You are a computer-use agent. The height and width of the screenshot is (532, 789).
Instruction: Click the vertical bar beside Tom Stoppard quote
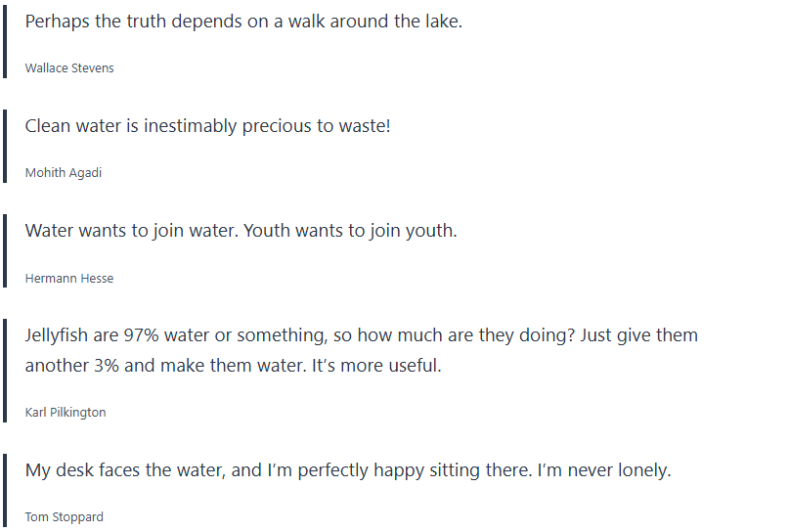(x=5, y=489)
